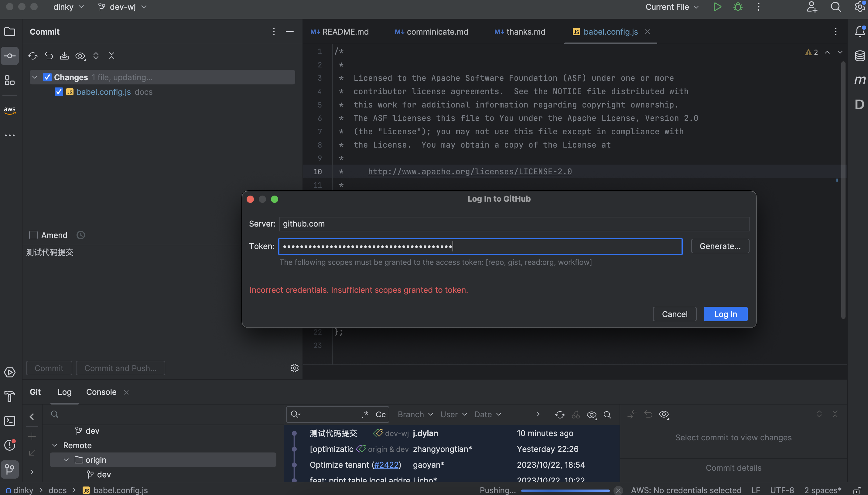
Task: Open the Maven tool window icon
Action: pos(859,80)
